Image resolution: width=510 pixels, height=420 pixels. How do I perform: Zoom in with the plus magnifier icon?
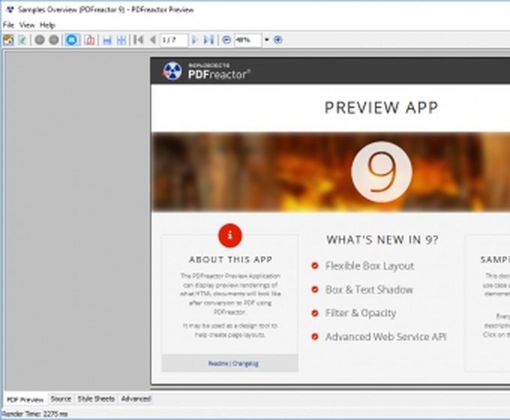(277, 40)
